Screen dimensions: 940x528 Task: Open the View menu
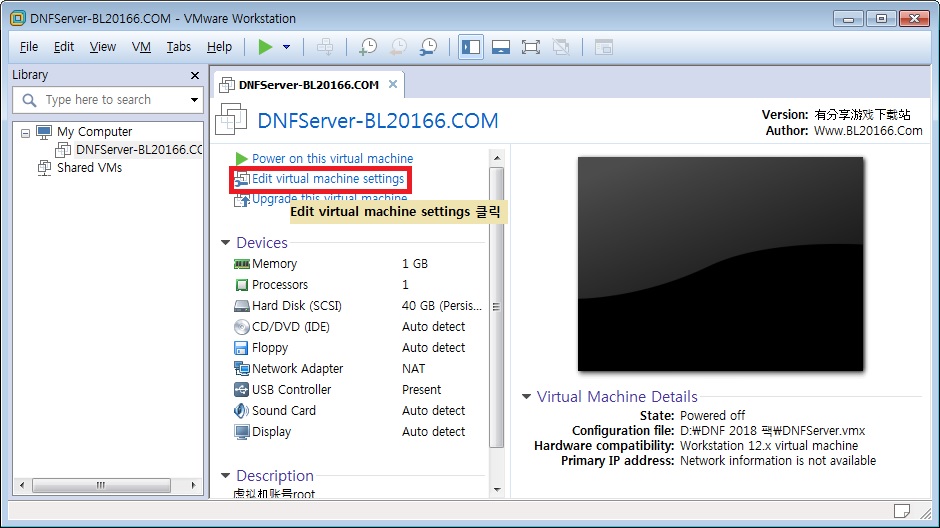coord(103,47)
